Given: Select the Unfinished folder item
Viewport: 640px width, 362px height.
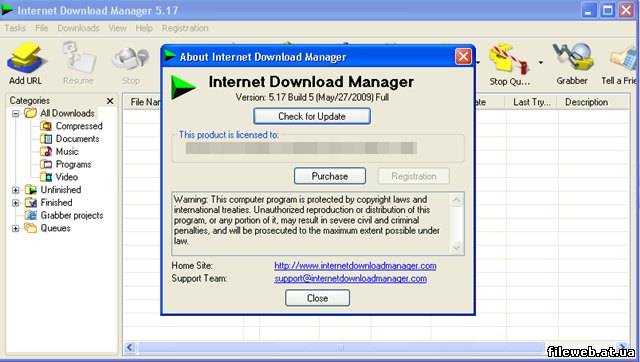Looking at the screenshot, I should point(53,190).
